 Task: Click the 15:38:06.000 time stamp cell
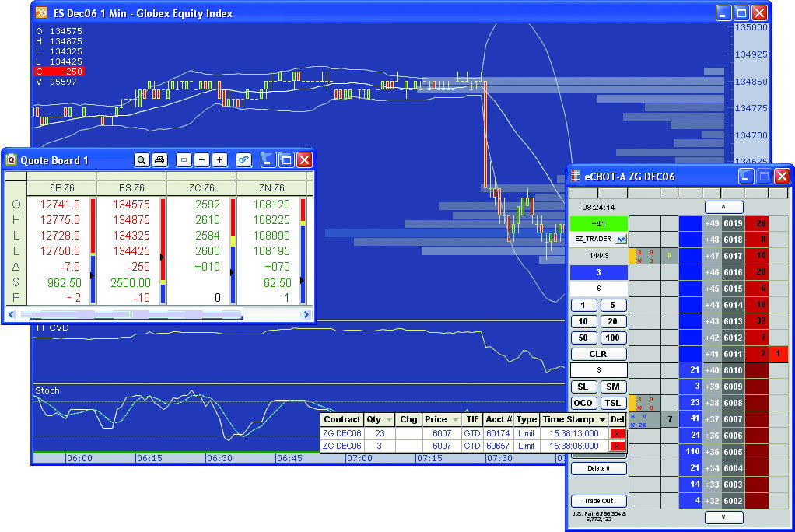coord(574,446)
